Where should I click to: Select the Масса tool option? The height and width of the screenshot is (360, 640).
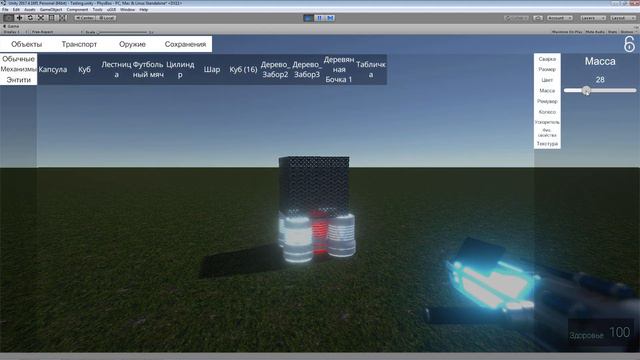(x=547, y=91)
